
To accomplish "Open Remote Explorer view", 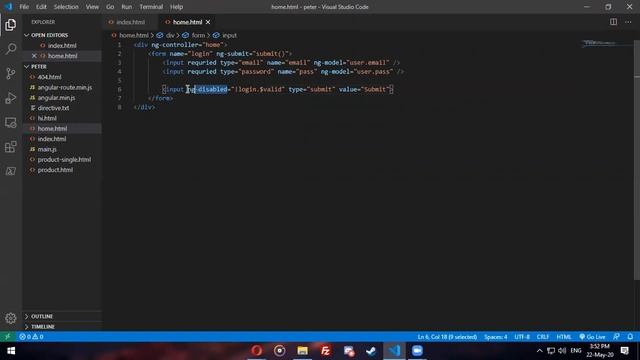I will (11, 122).
